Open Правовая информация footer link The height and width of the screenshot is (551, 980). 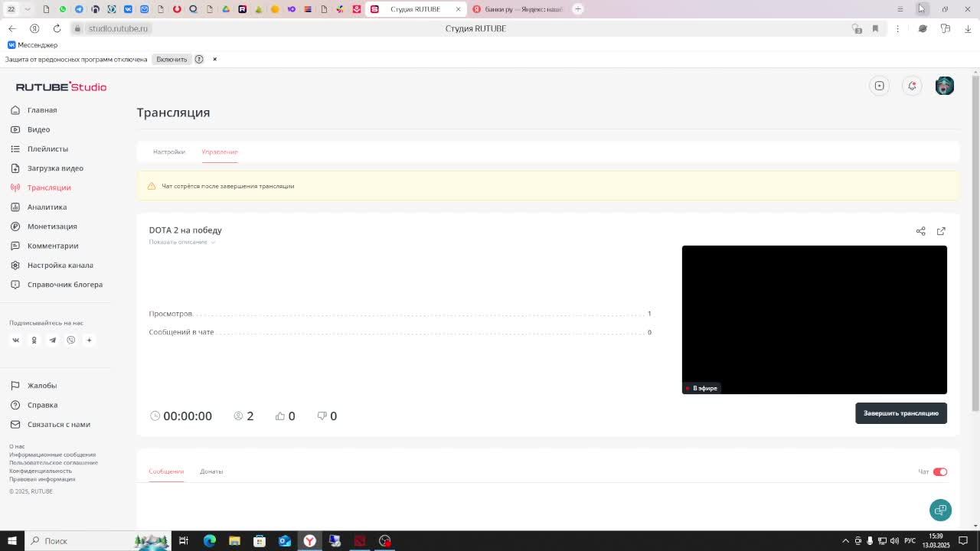coord(42,479)
